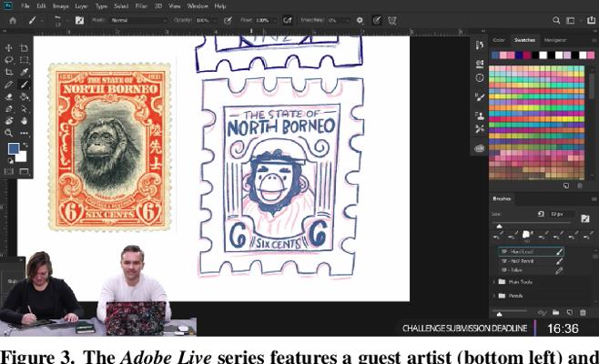Select the Zoom tool

pyautogui.click(x=9, y=133)
